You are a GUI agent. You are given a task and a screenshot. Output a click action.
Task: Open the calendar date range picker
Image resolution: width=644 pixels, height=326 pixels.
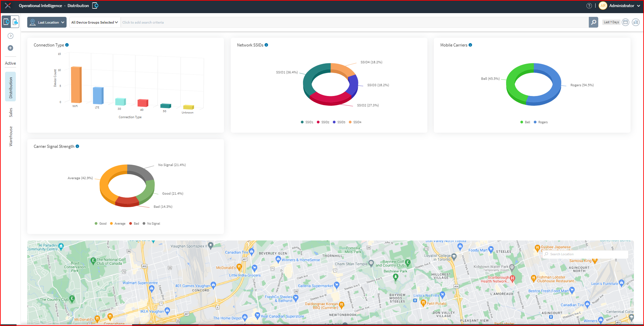pos(626,22)
